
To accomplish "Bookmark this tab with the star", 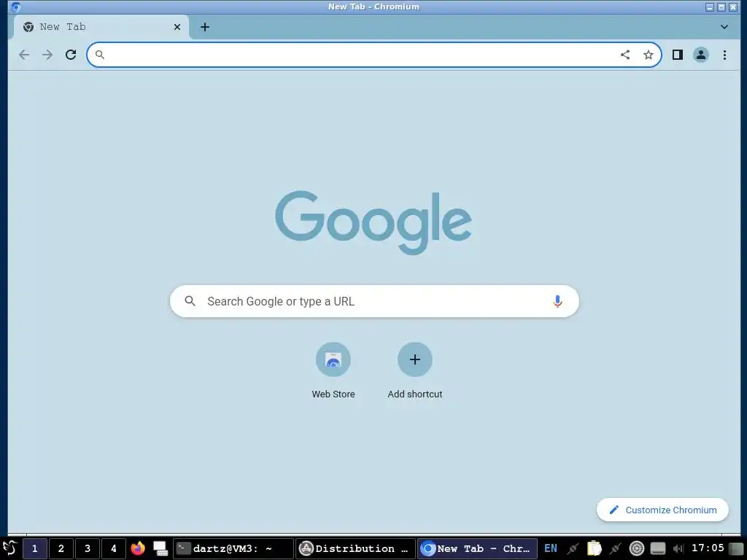I will pos(649,55).
